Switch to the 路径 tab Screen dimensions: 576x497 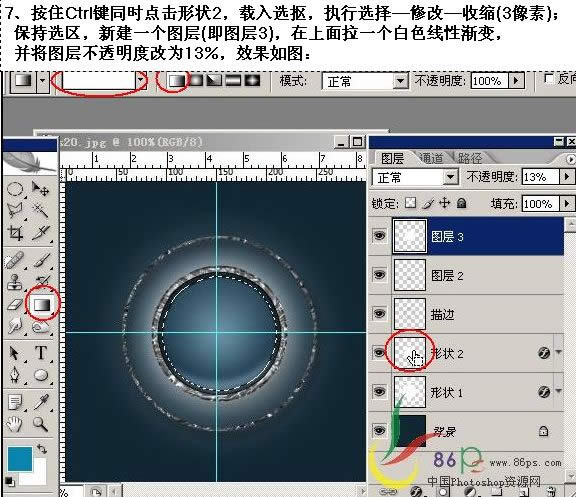(470, 158)
